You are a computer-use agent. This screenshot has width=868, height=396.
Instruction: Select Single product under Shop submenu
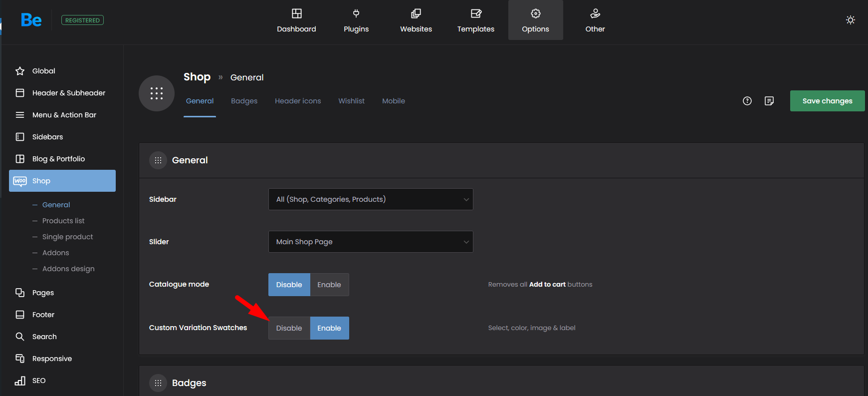click(x=68, y=237)
